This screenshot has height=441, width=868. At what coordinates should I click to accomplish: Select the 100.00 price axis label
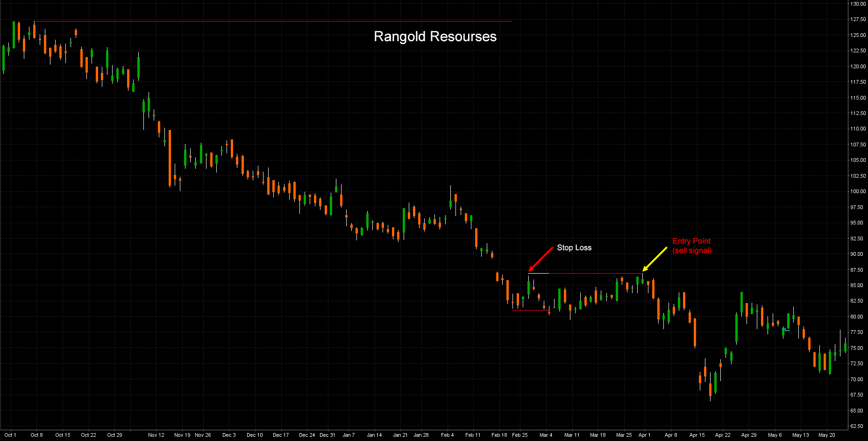tap(858, 191)
